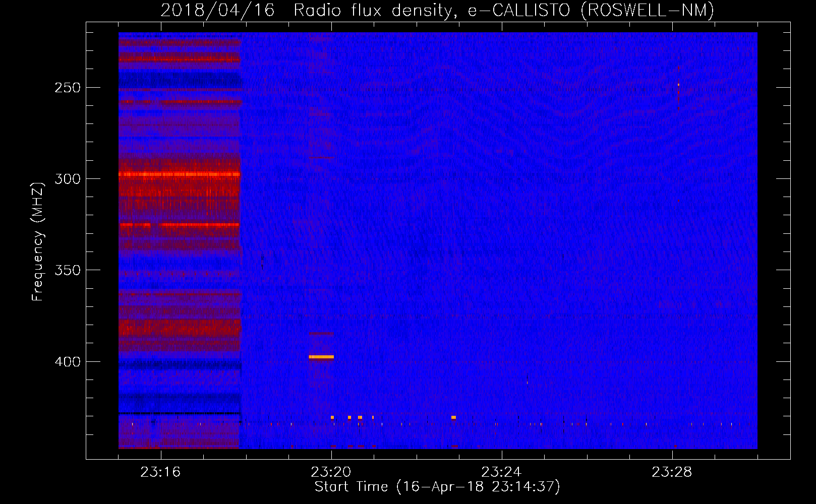816x504 pixels.
Task: Click the date '2018/04/16' in the title
Action: [217, 10]
